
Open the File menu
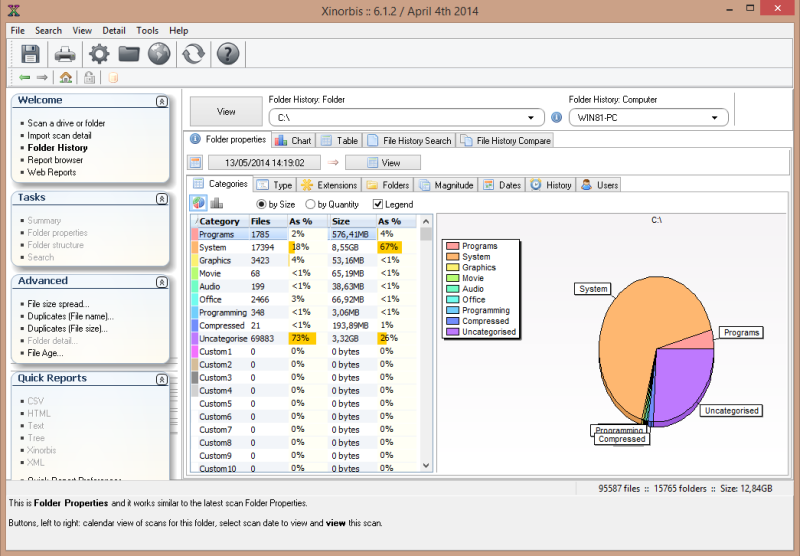point(17,31)
